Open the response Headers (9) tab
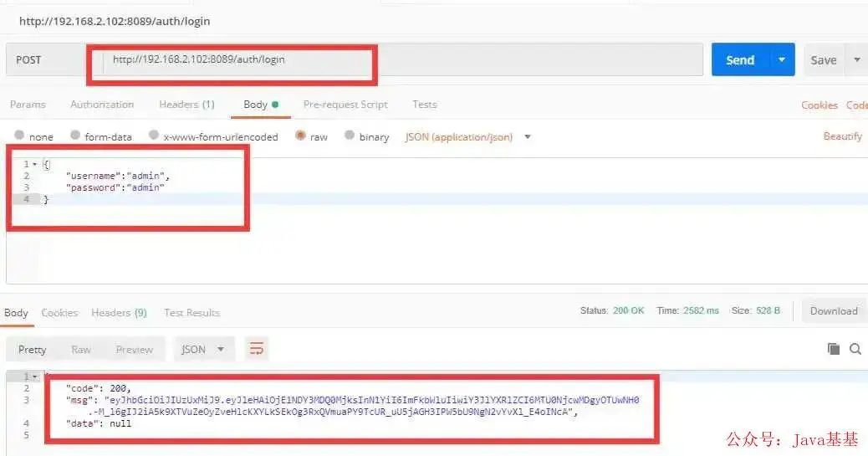868x456 pixels. click(x=119, y=312)
